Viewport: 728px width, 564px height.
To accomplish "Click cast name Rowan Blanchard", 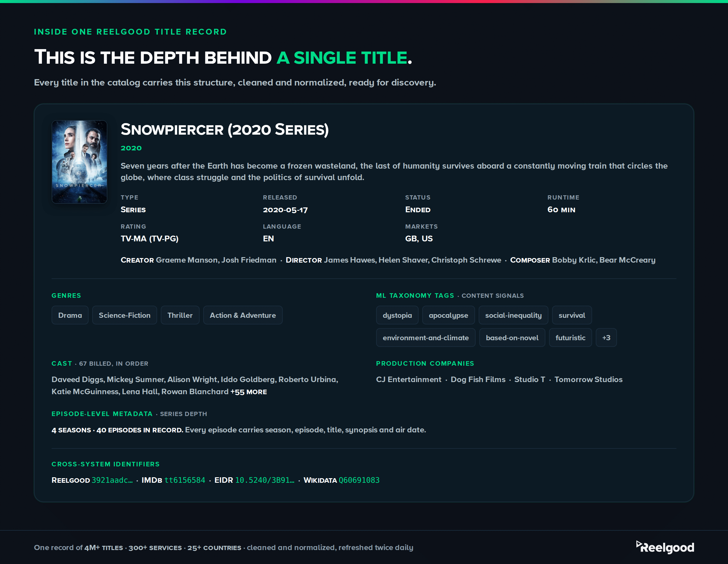I will (195, 391).
